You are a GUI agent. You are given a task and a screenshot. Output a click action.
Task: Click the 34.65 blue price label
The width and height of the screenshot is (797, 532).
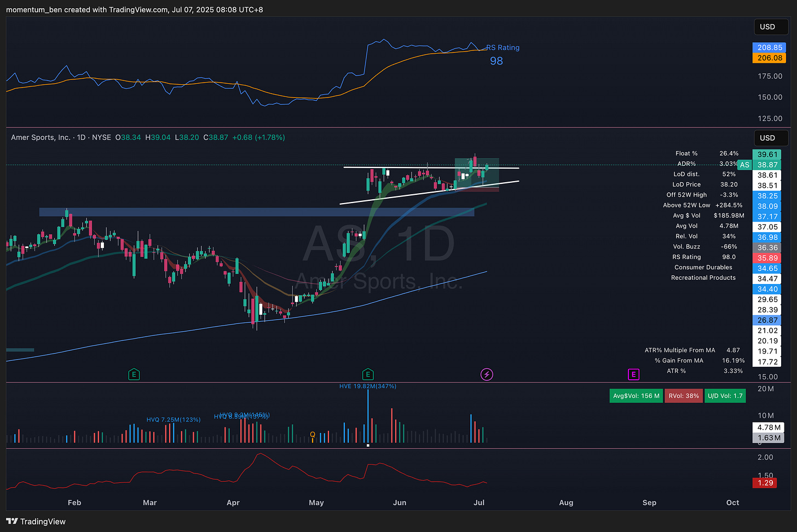[767, 269]
